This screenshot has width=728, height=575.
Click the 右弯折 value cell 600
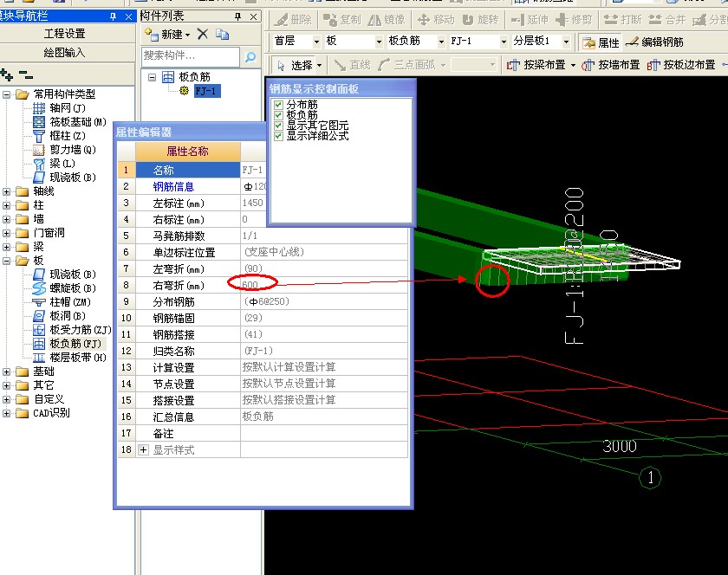324,286
